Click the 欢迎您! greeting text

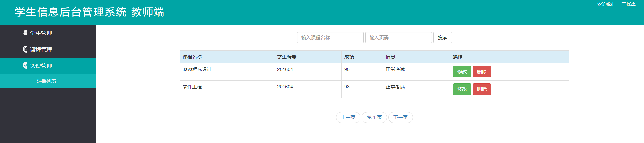[605, 4]
